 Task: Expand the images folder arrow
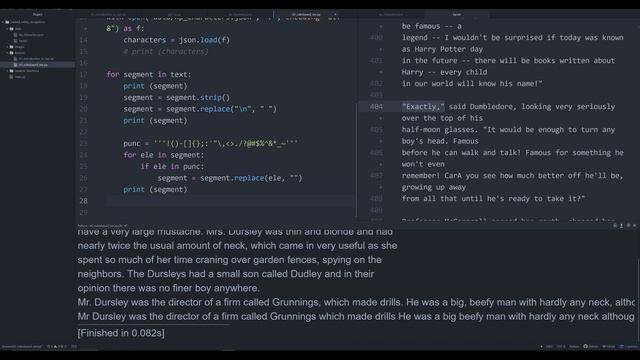coord(7,47)
